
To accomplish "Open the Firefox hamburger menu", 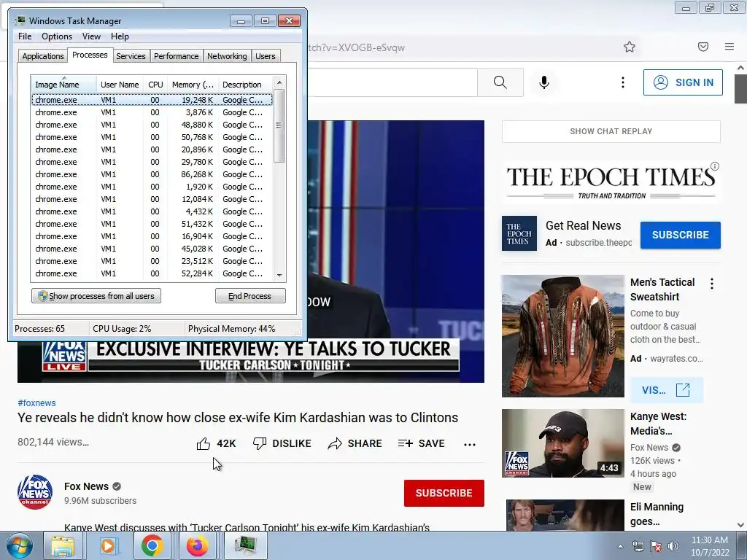I will [729, 47].
